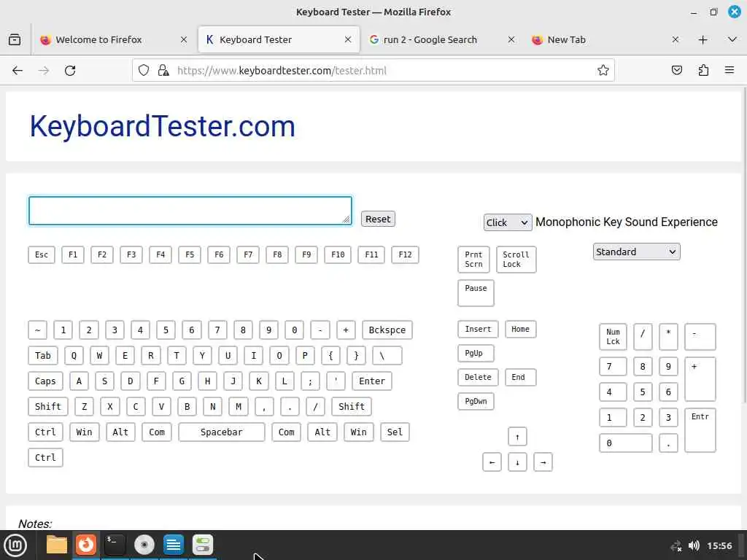747x560 pixels.
Task: Open the volume control in system tray
Action: click(x=694, y=545)
